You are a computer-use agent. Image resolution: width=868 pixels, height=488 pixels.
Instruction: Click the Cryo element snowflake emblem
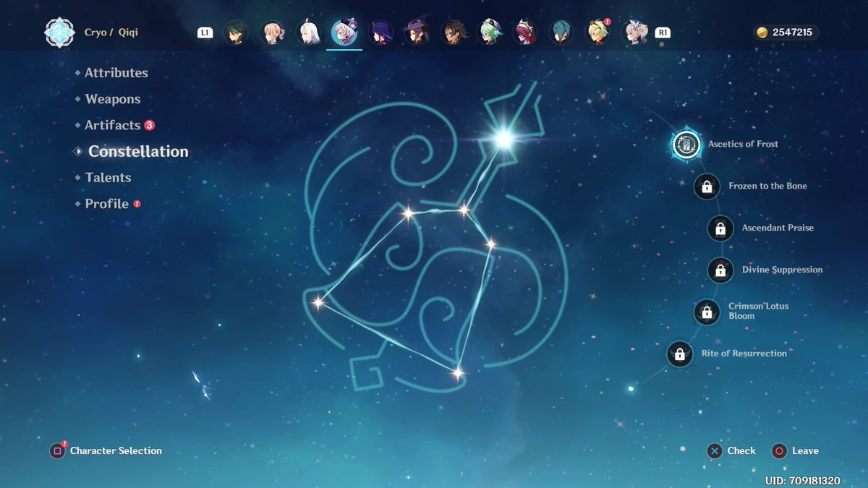click(x=59, y=33)
